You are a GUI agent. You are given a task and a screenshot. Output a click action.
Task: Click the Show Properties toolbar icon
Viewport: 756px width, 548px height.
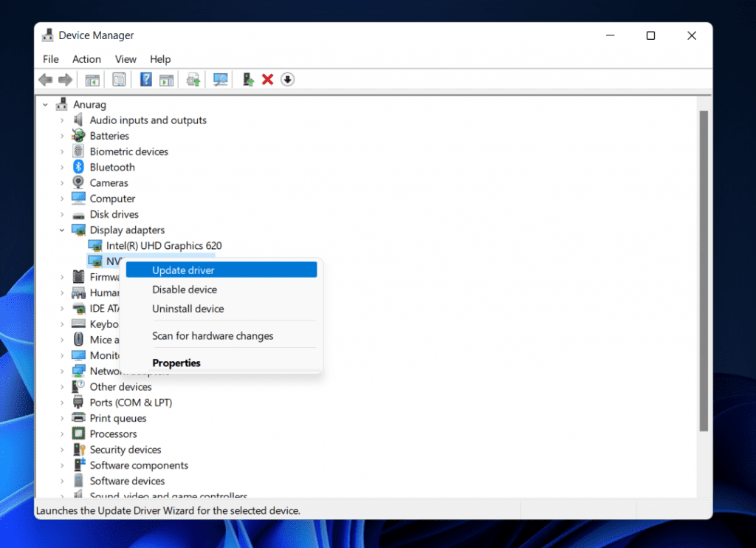click(x=119, y=79)
